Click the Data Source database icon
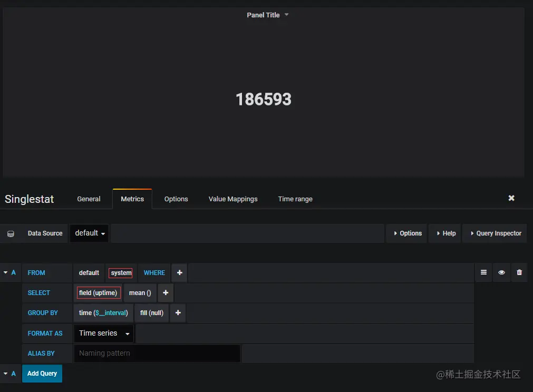Image resolution: width=533 pixels, height=392 pixels. (x=11, y=234)
